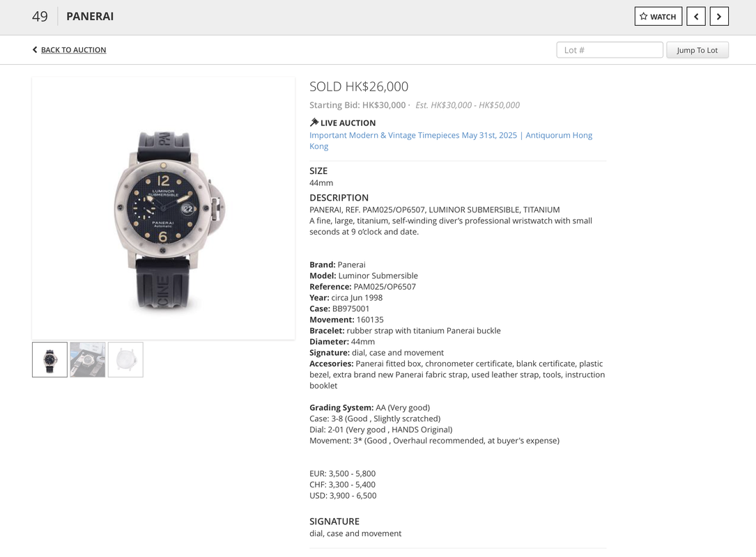Open the BACK TO AUCTION link
Viewport: 756px width, 557px height.
click(73, 49)
